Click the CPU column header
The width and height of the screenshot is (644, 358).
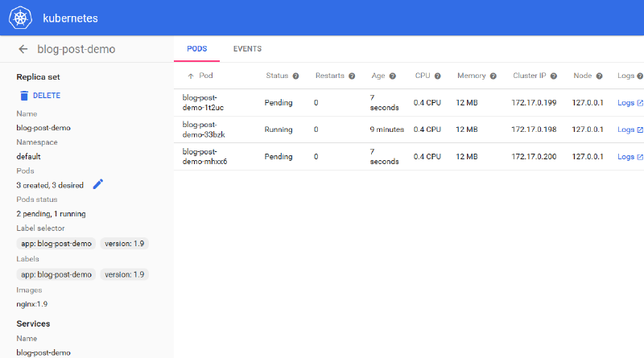click(x=423, y=76)
